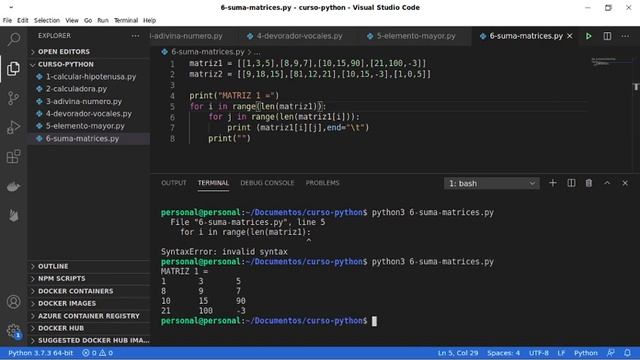Maximize the panel with up chevron
The width and height of the screenshot is (640, 360).
(x=607, y=183)
